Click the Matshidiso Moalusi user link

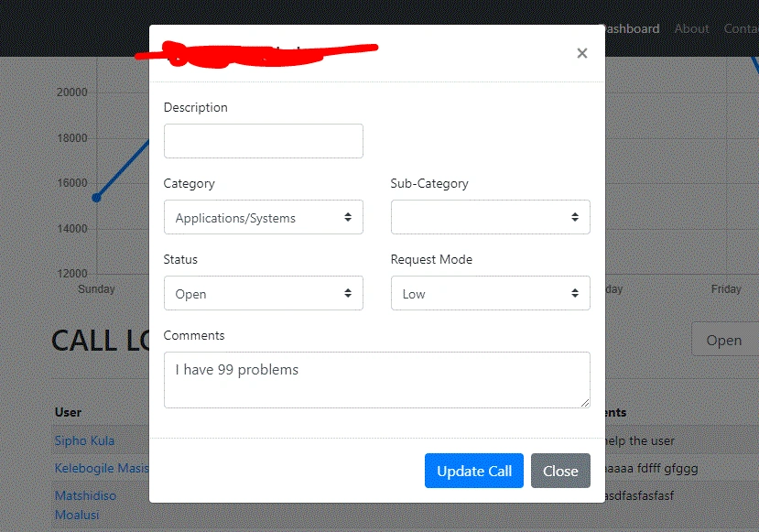click(x=85, y=505)
